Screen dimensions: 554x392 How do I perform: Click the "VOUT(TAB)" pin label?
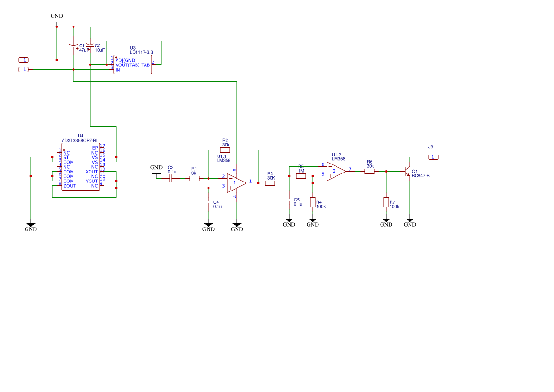(x=127, y=65)
